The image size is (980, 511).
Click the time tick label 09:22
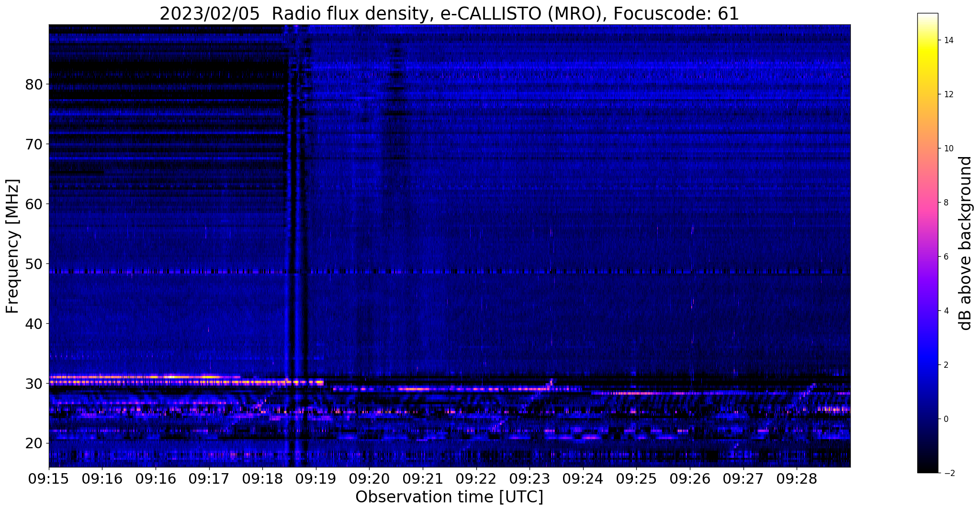click(x=476, y=479)
